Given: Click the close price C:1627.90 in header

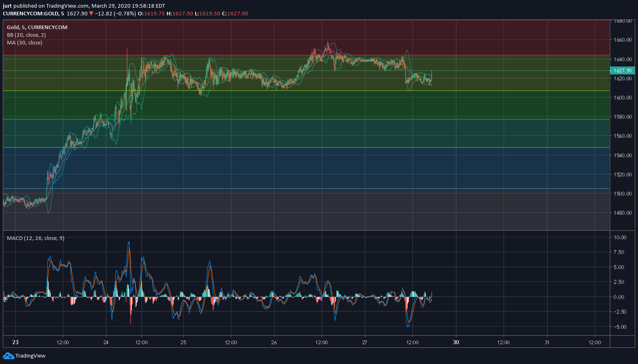Looking at the screenshot, I should point(235,13).
